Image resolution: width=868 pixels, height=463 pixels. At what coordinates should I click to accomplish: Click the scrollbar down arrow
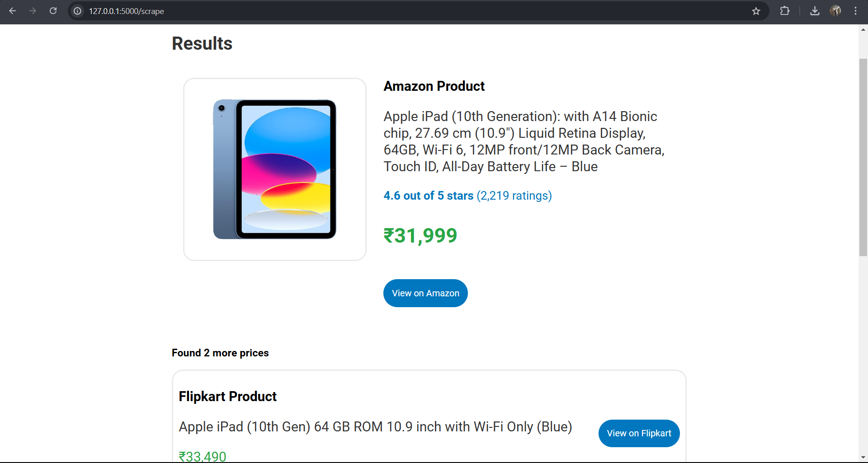pyautogui.click(x=863, y=458)
